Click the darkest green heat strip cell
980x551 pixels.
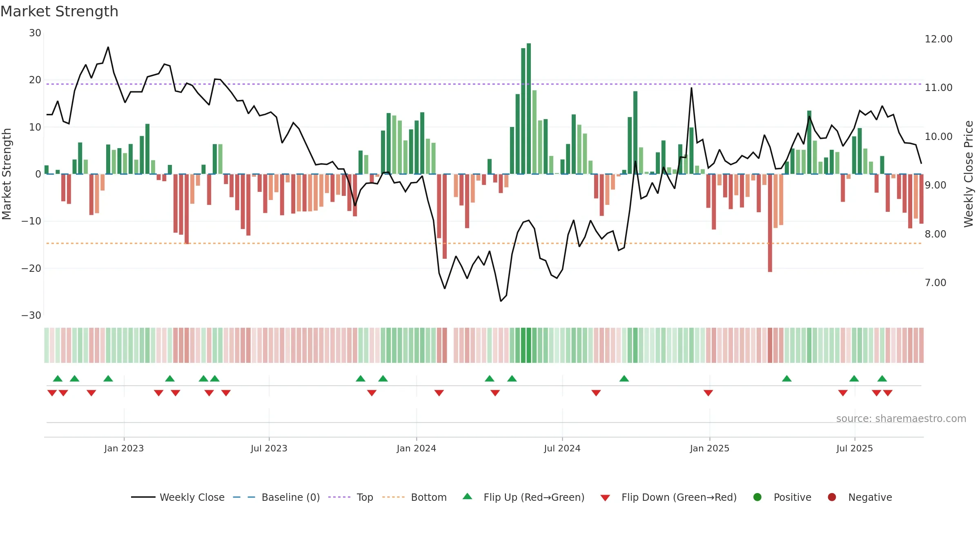[x=529, y=345]
